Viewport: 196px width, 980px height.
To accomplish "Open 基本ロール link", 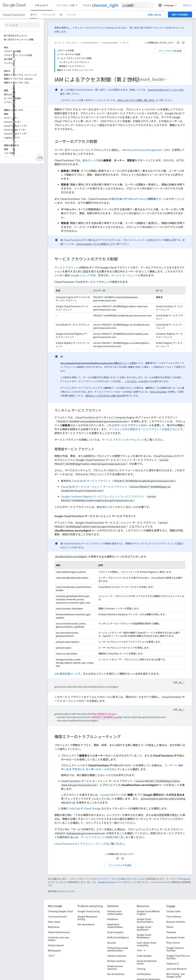I will pyautogui.click(x=89, y=160).
